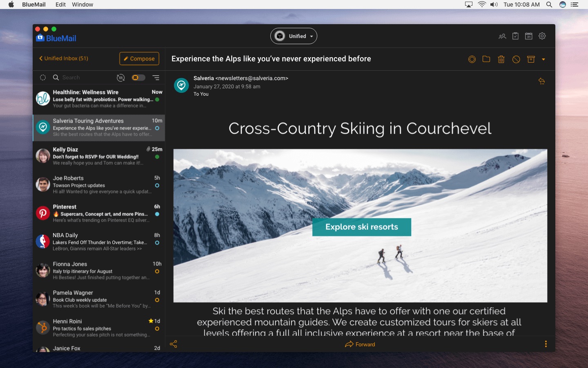Mark email as done circle icon
This screenshot has width=588, height=368.
click(x=472, y=59)
